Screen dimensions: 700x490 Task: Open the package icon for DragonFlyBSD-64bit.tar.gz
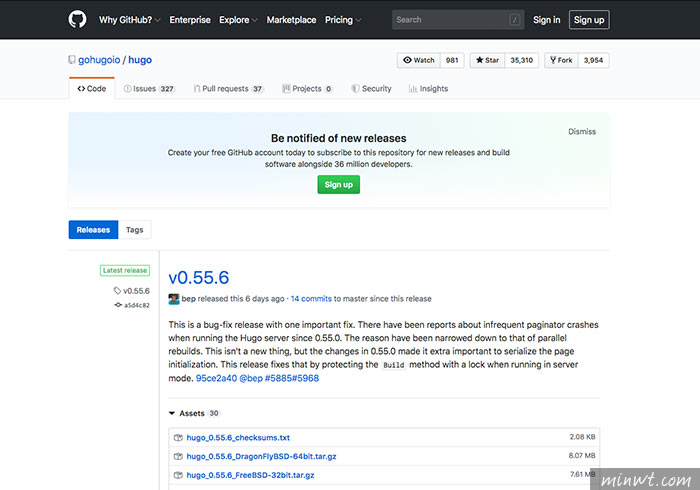[178, 456]
